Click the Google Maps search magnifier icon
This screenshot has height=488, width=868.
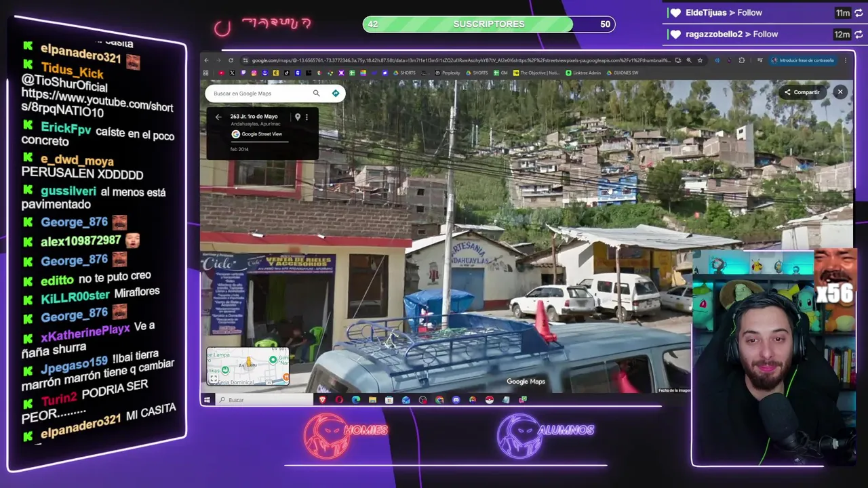pyautogui.click(x=316, y=94)
